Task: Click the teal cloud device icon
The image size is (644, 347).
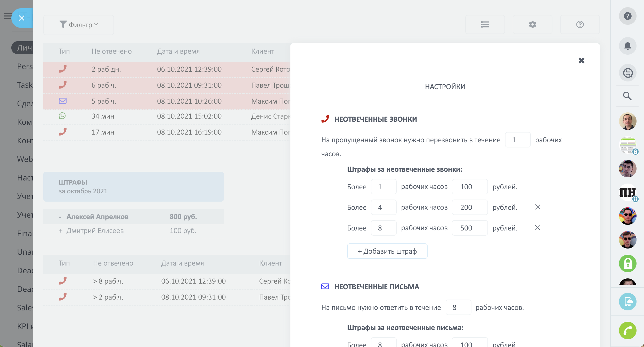Action: [627, 302]
